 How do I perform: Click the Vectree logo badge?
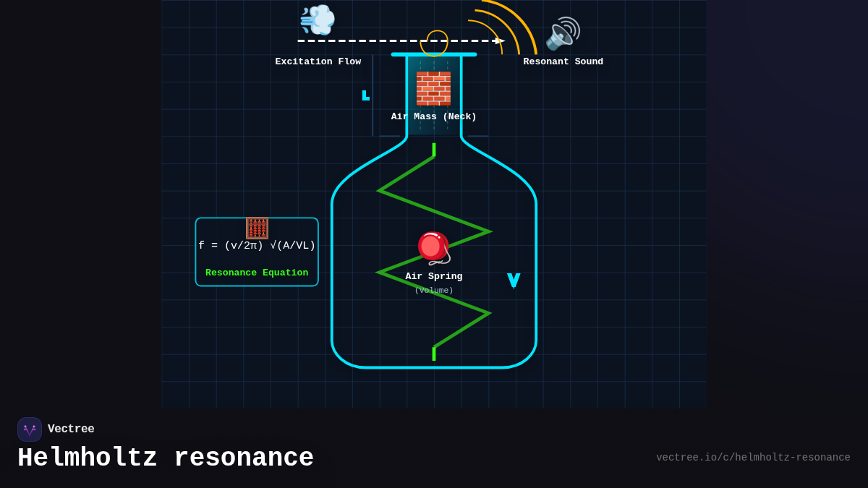[x=30, y=429]
